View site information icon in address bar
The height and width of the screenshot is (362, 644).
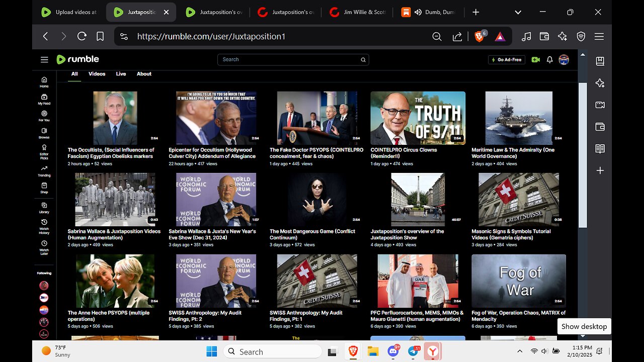coord(124,36)
